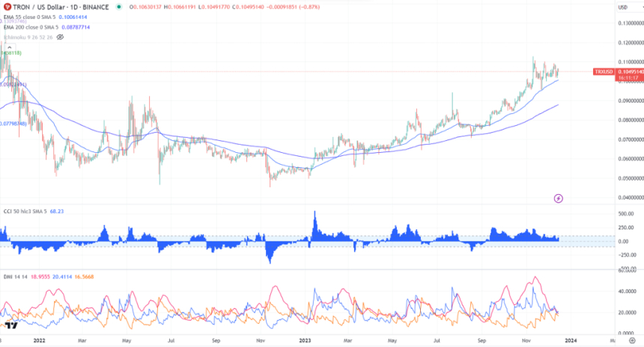644x347 pixels.
Task: Click the green market status dot
Action: 119,7
